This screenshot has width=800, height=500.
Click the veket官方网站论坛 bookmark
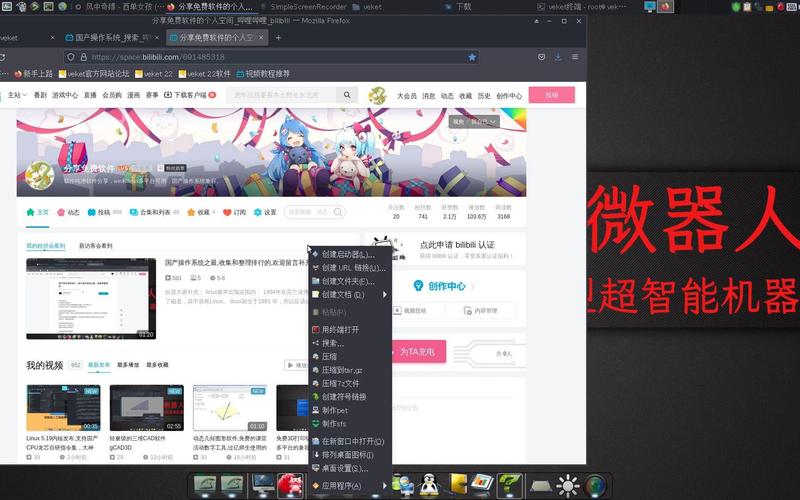click(x=93, y=74)
